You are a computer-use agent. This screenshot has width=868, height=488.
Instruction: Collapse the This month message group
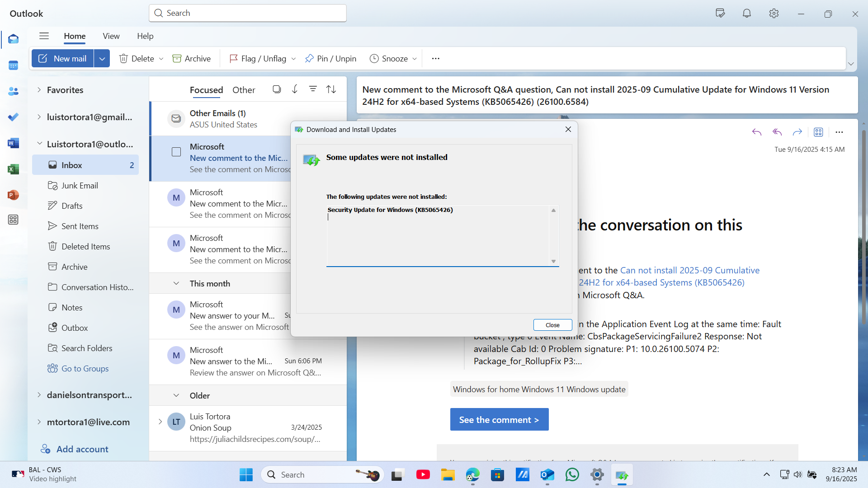coord(176,283)
